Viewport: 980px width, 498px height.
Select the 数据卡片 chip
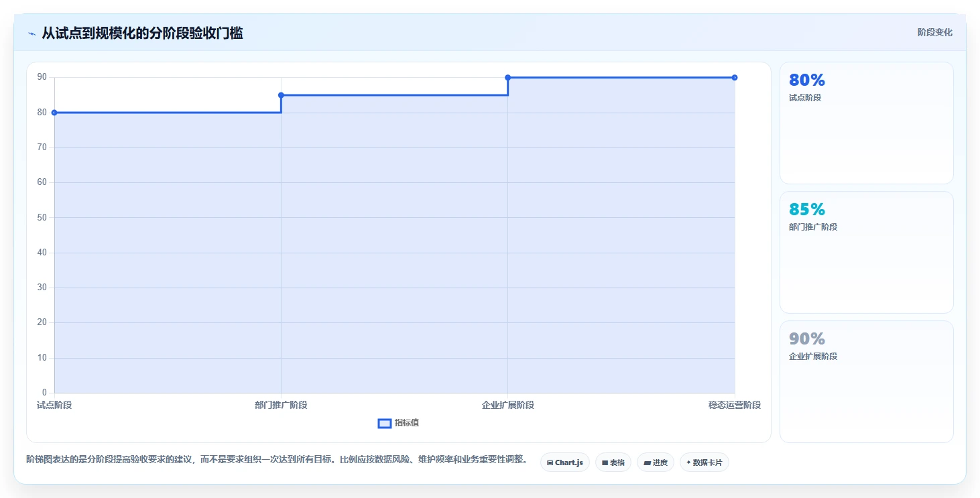705,462
